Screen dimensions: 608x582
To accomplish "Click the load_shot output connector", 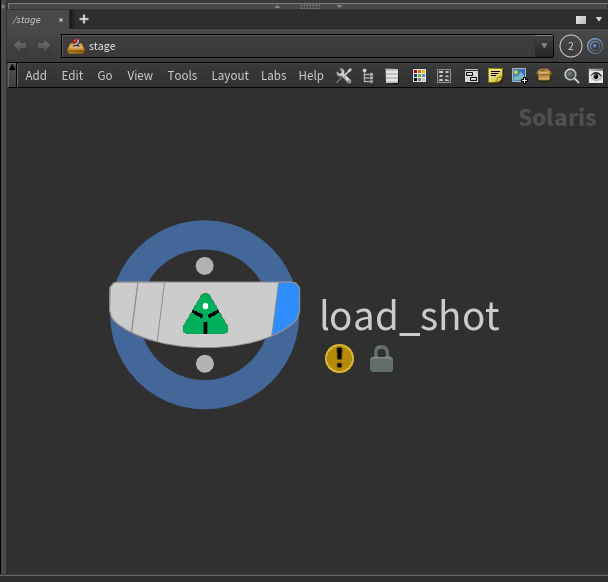I will [205, 364].
